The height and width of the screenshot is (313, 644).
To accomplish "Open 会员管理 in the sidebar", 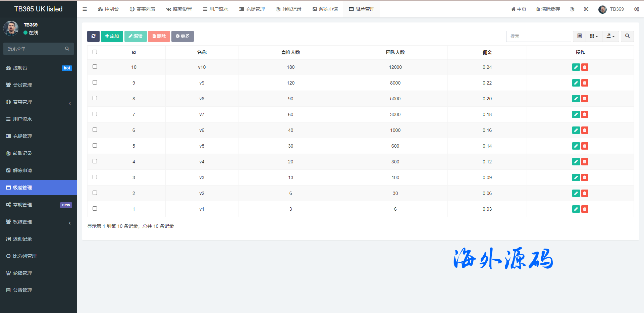I will [22, 85].
